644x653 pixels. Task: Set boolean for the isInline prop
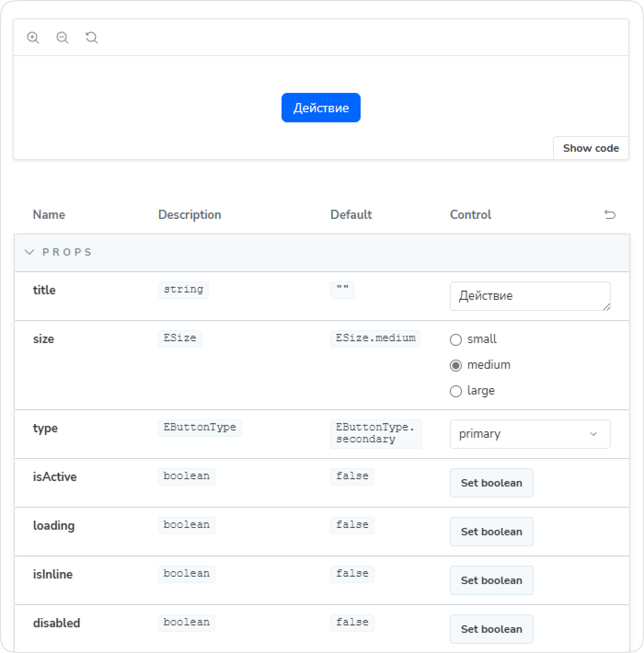coord(491,580)
